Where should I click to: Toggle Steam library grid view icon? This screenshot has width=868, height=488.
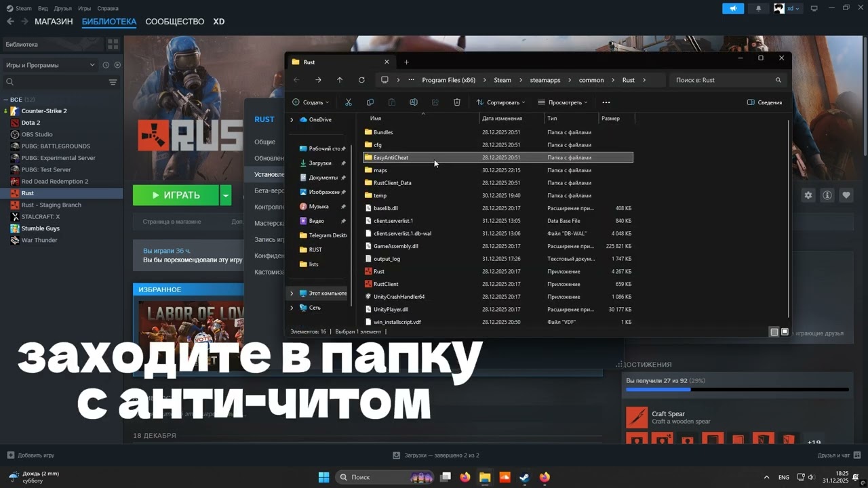[113, 44]
